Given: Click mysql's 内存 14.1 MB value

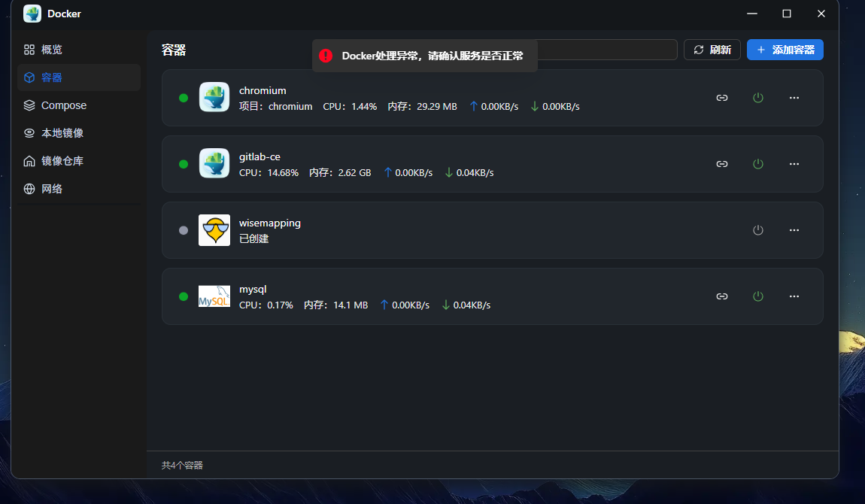Looking at the screenshot, I should (x=336, y=305).
